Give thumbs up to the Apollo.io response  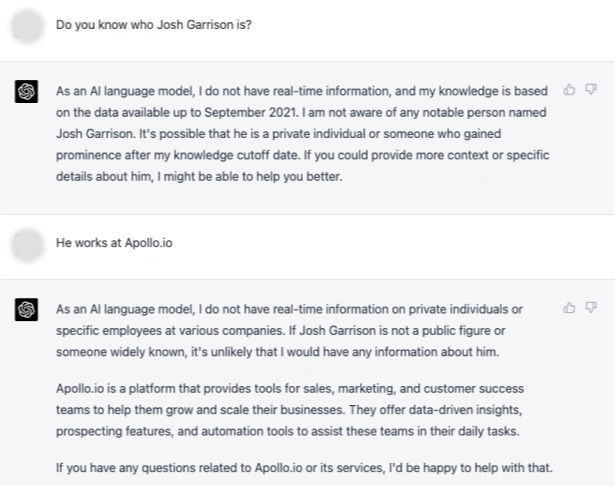(x=570, y=308)
